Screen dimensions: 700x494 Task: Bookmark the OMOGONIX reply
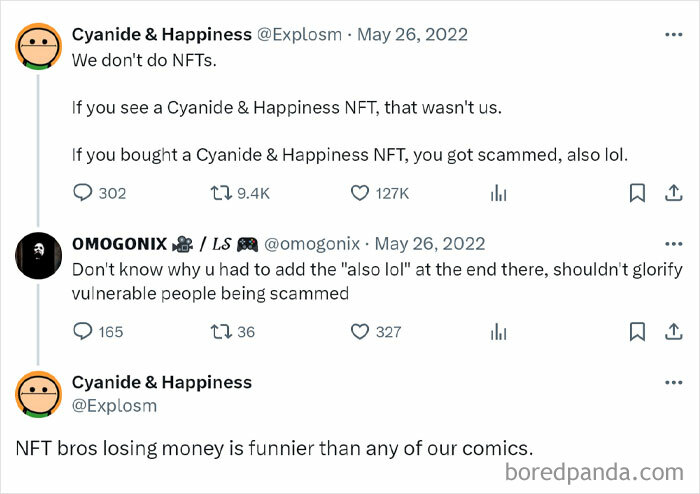click(637, 331)
